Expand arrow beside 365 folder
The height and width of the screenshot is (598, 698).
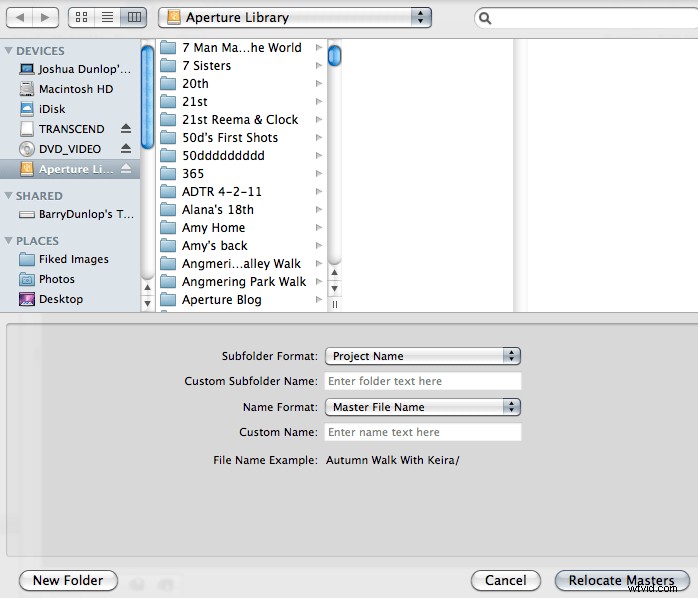click(x=318, y=174)
